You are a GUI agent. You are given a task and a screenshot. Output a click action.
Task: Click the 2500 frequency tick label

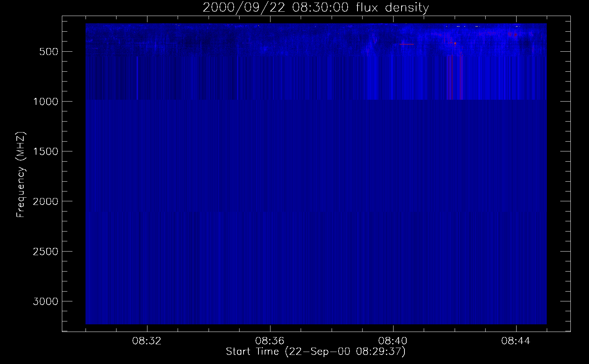(x=46, y=252)
